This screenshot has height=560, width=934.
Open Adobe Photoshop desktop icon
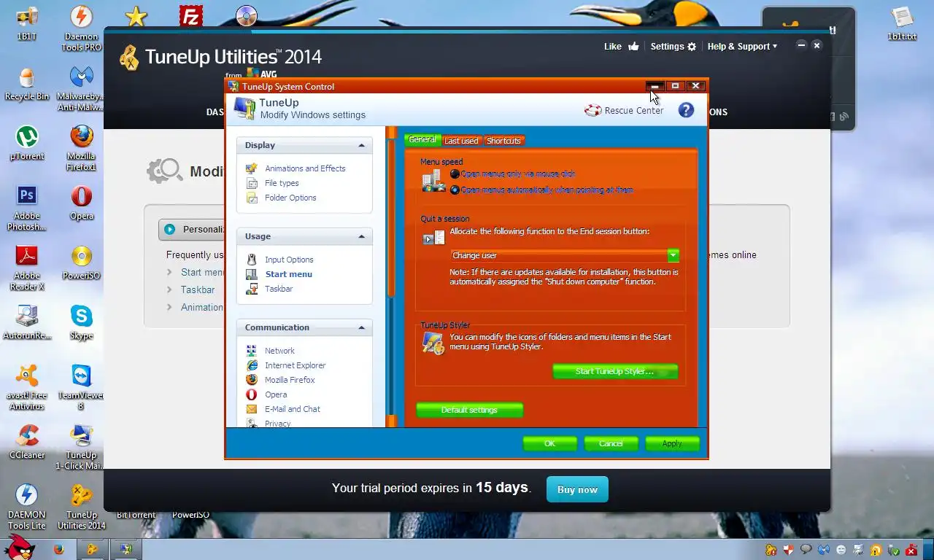click(27, 208)
